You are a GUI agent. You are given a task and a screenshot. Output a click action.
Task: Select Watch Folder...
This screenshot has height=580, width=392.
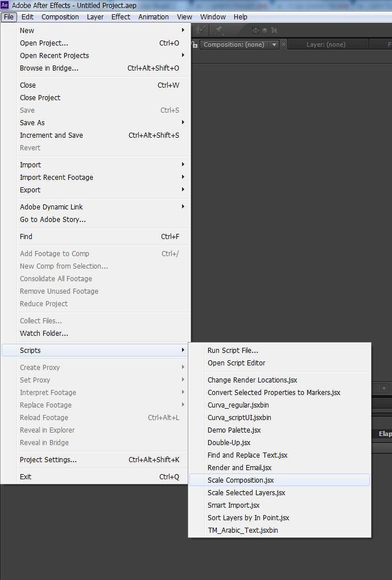coord(96,334)
